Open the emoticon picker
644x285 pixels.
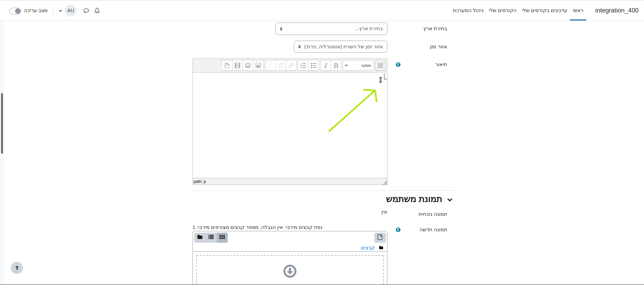pos(248,65)
